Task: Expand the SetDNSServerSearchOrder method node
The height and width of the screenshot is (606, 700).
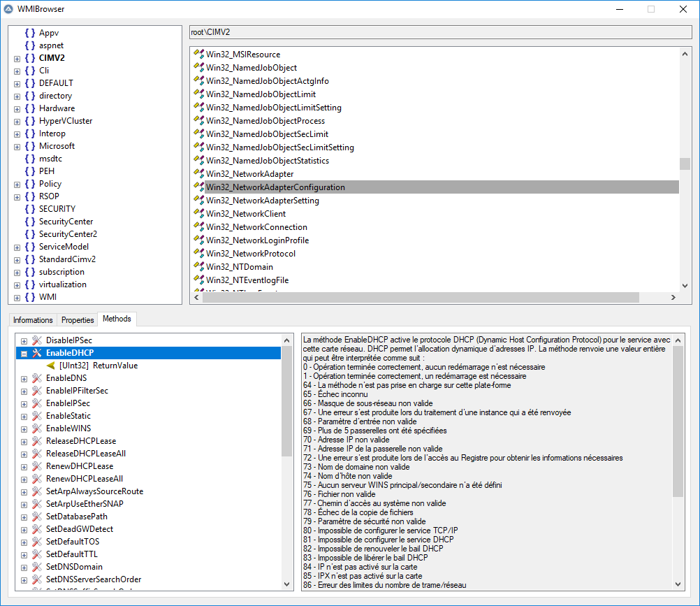Action: click(24, 580)
